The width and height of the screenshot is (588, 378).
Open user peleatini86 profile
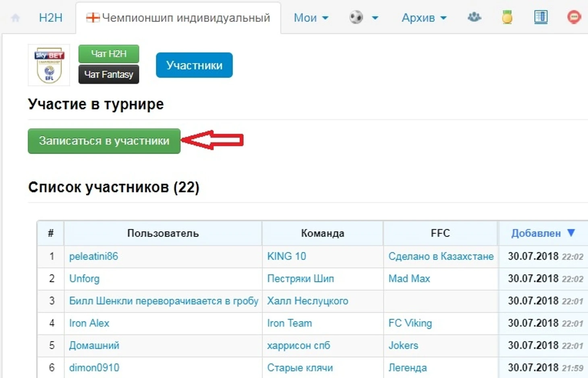point(94,256)
